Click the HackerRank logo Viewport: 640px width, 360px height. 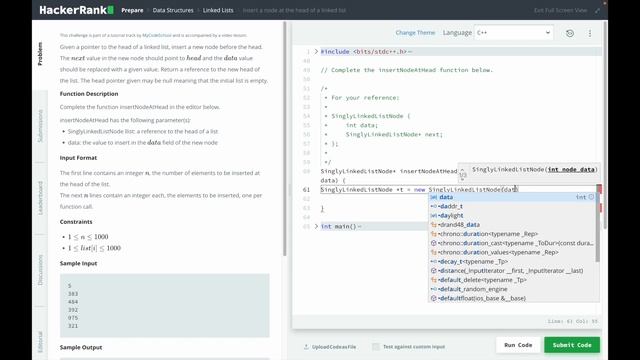point(77,10)
